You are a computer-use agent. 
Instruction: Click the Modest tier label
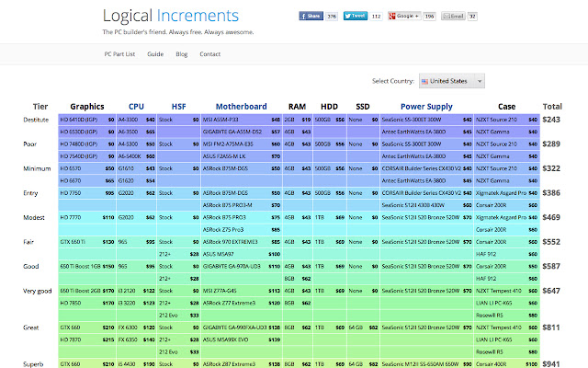(x=34, y=217)
